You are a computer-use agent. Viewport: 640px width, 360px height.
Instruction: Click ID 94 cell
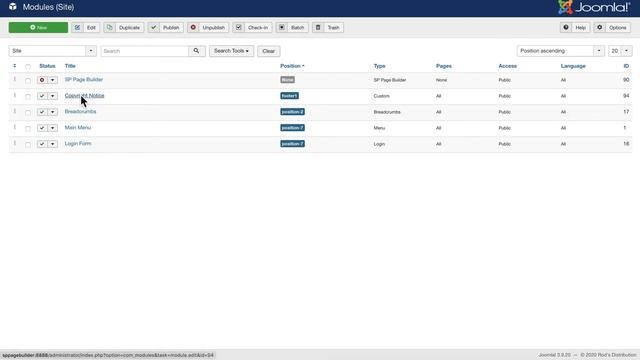coord(626,96)
